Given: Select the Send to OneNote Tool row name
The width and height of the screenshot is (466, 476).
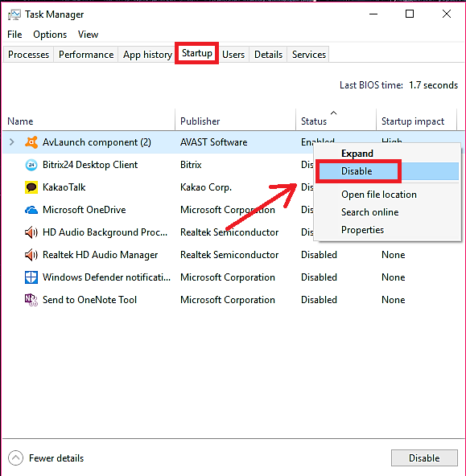Looking at the screenshot, I should click(89, 300).
